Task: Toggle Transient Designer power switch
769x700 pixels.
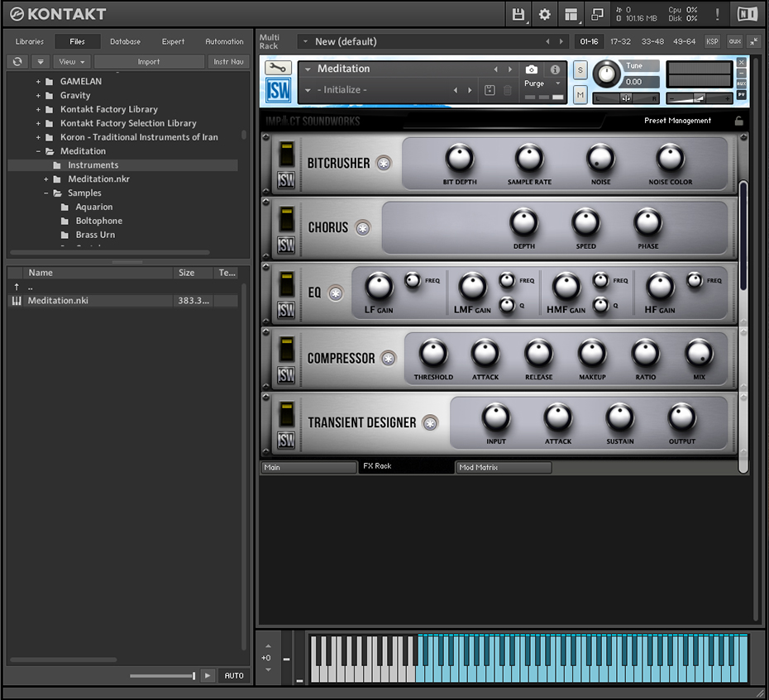Action: (x=286, y=414)
